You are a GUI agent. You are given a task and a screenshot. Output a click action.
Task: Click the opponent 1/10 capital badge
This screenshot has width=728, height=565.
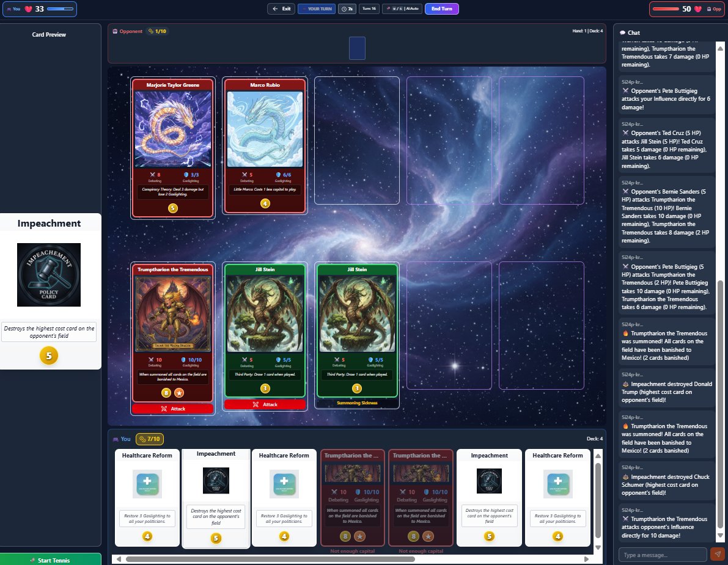[x=157, y=31]
